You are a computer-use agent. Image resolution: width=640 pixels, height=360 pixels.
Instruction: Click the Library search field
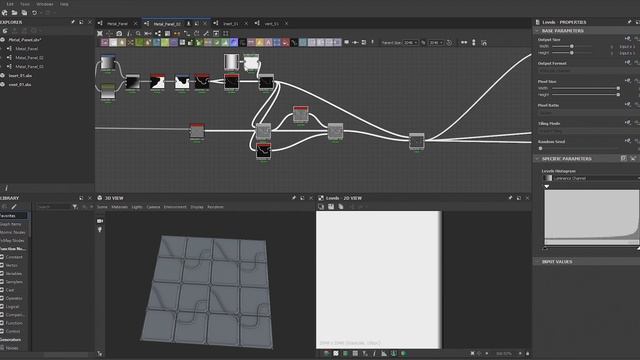coord(53,207)
